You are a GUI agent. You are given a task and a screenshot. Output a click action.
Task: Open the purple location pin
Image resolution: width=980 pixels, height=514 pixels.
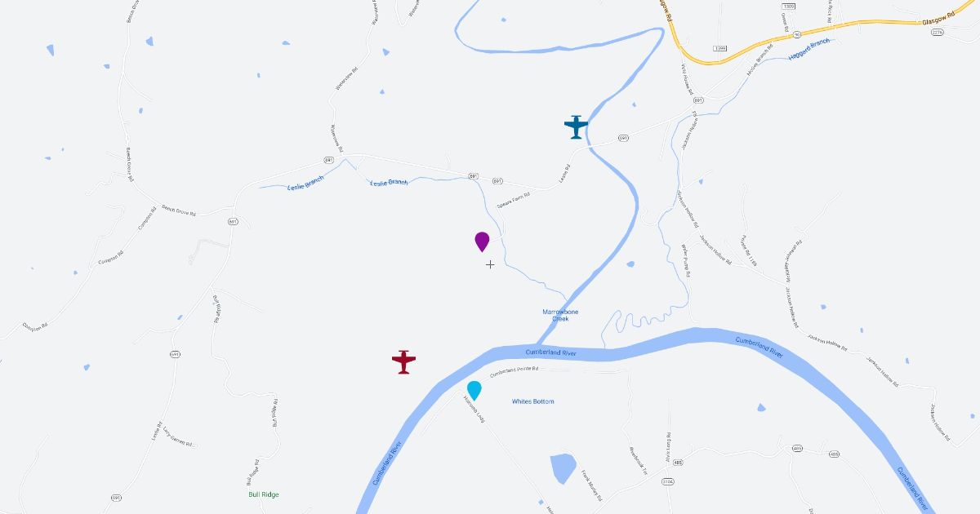482,241
